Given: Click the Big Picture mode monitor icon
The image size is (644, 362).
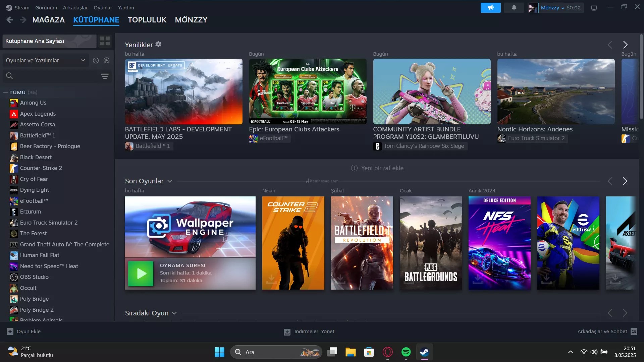Looking at the screenshot, I should pyautogui.click(x=594, y=8).
